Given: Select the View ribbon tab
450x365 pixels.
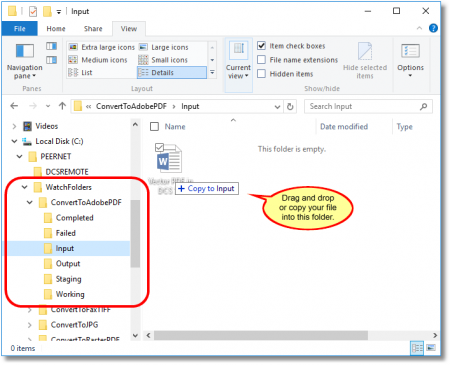Looking at the screenshot, I should click(129, 29).
